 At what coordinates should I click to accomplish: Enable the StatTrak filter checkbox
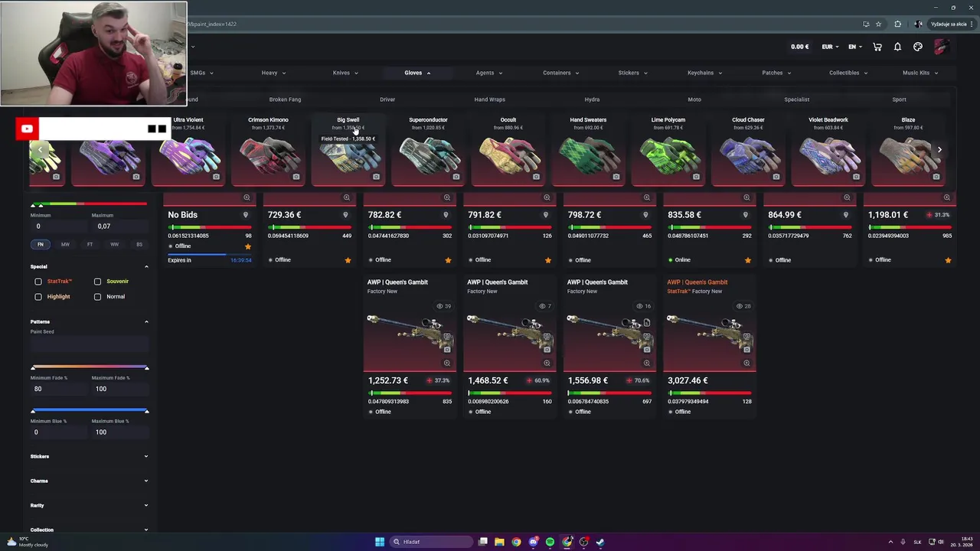(38, 282)
